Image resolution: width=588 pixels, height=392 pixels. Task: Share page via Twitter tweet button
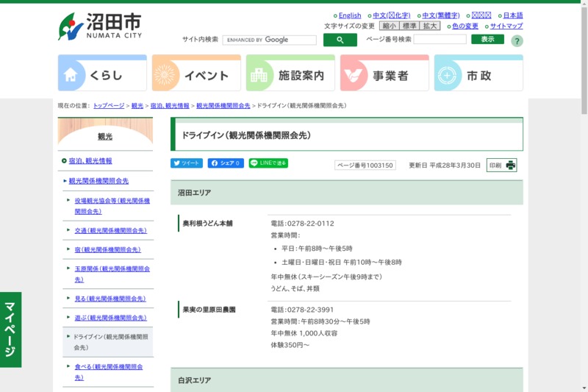(187, 163)
